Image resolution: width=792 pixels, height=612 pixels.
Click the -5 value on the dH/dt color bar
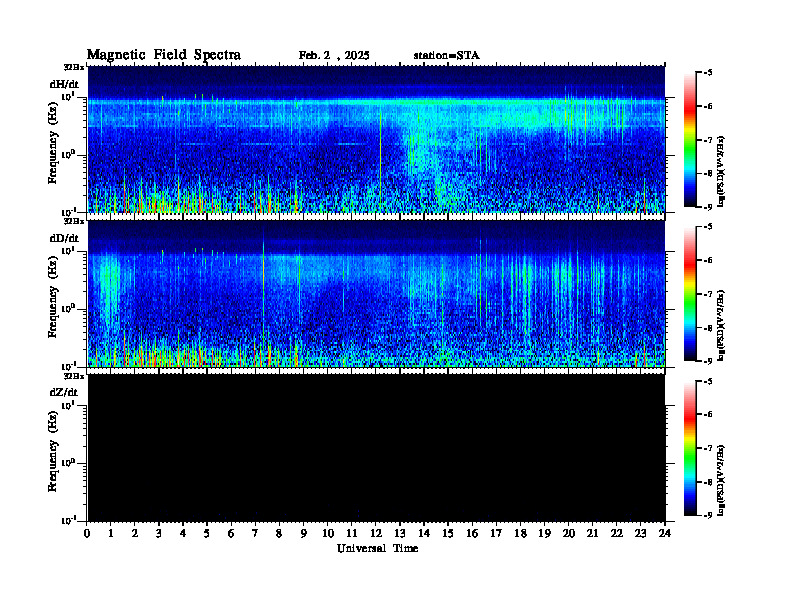point(709,73)
